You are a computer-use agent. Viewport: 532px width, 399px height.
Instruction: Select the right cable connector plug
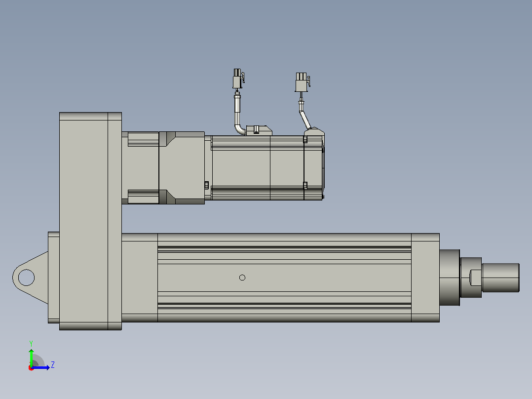tap(302, 82)
